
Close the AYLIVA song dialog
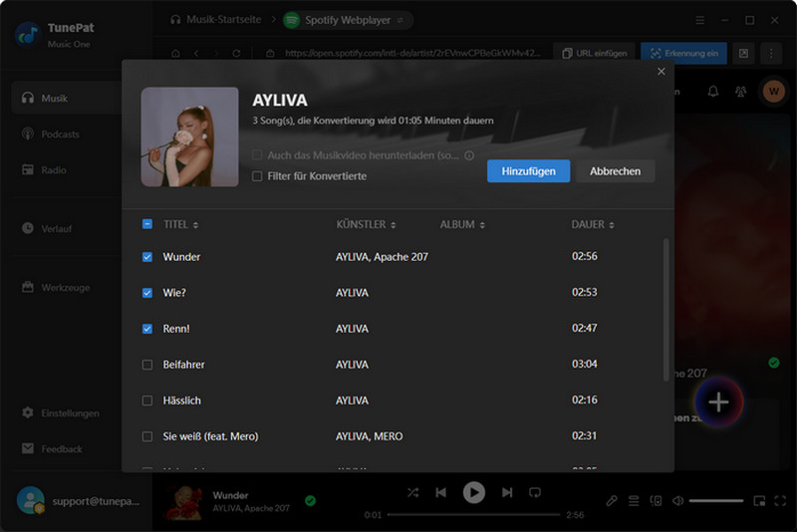click(662, 72)
